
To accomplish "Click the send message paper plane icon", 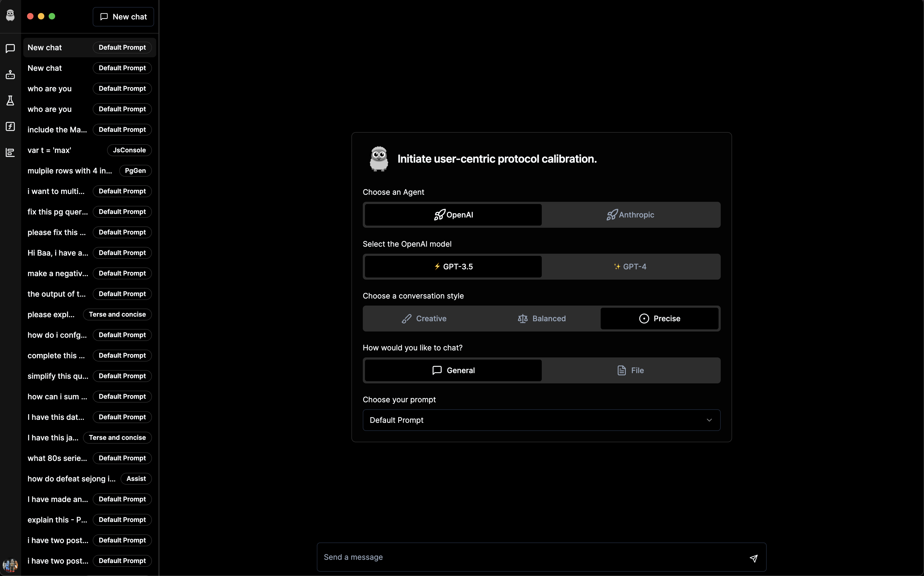I will (x=753, y=558).
